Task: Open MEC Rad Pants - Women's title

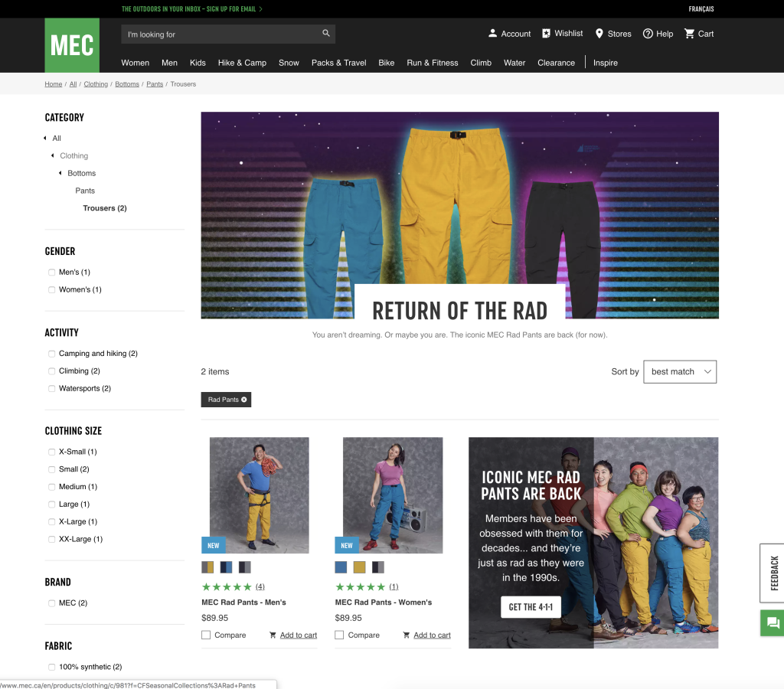Action: coord(384,602)
